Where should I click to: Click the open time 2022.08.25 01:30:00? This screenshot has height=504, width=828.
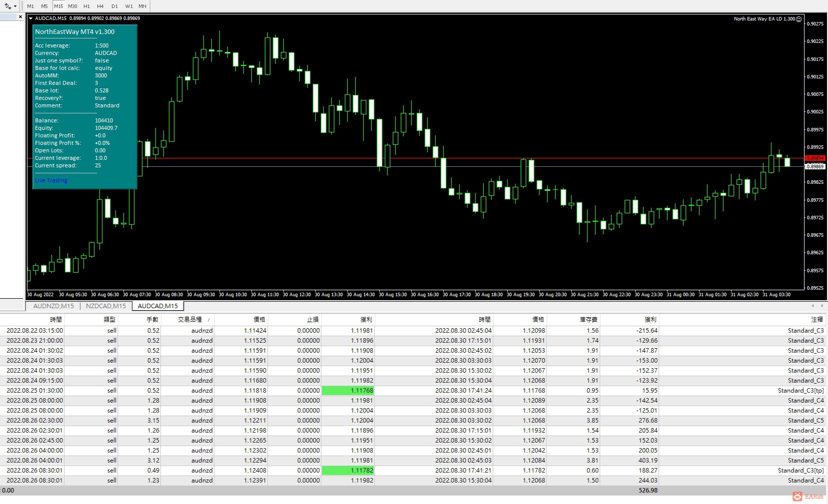click(34, 391)
